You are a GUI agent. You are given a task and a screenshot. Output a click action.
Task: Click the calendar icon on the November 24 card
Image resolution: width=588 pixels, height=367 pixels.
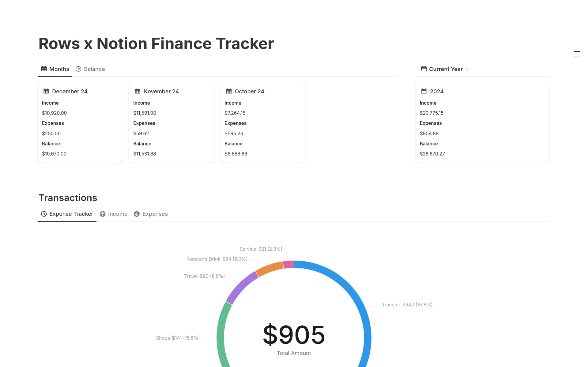138,91
